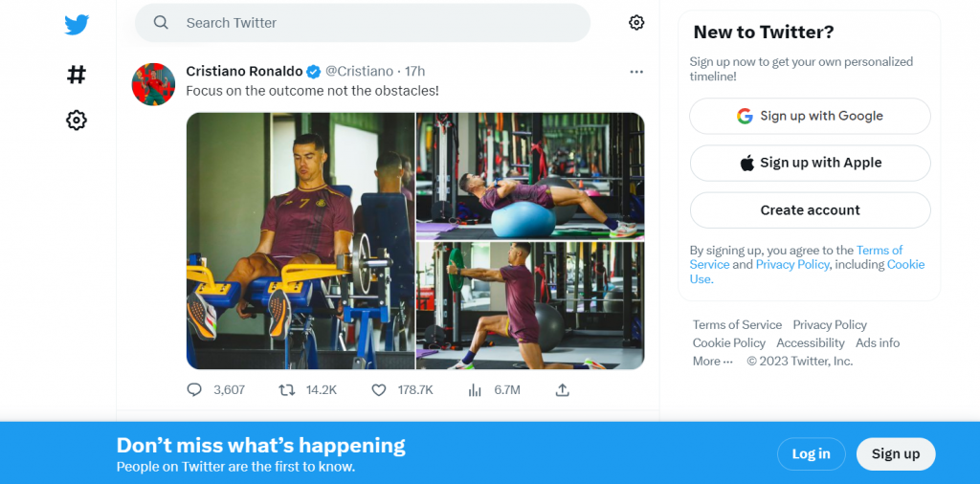
Task: Open the tweet's three-dot more menu
Action: (636, 72)
